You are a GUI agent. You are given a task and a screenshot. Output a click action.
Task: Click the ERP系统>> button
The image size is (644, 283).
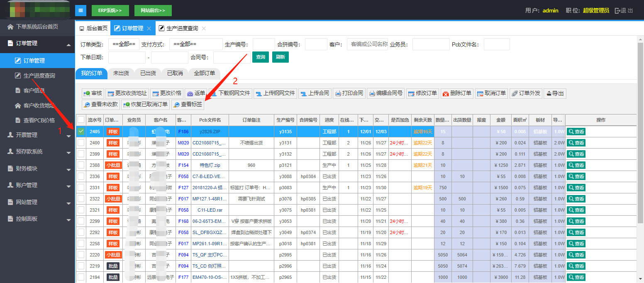[110, 10]
